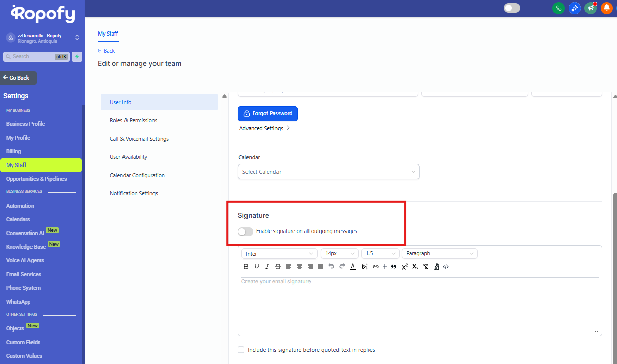Open Business Profile in settings sidebar

click(25, 124)
